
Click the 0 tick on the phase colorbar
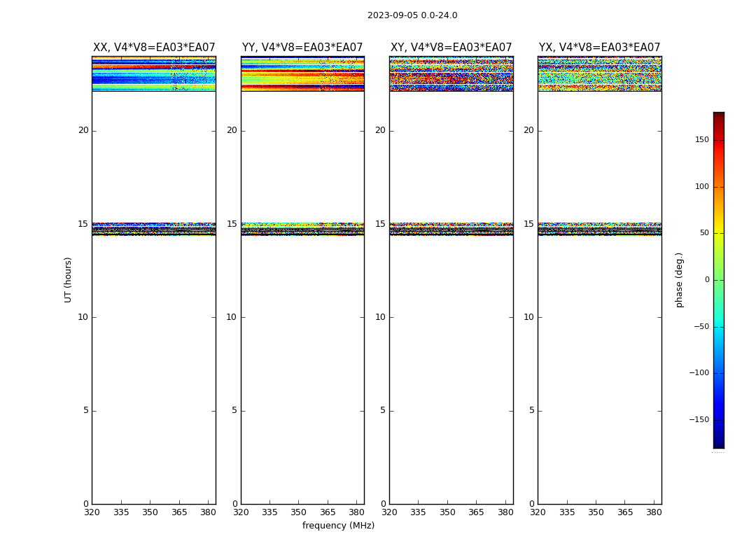coord(707,280)
